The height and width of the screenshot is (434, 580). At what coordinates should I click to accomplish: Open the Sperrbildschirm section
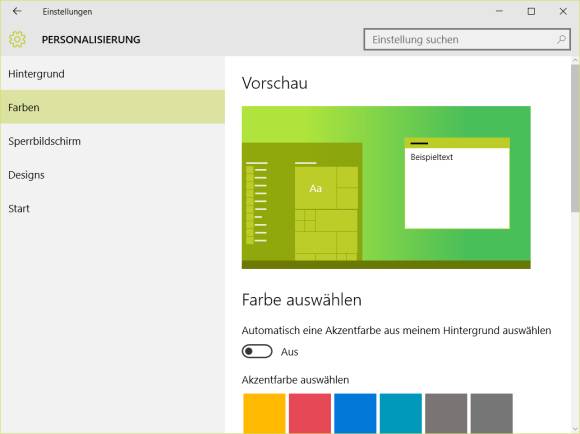pyautogui.click(x=112, y=141)
